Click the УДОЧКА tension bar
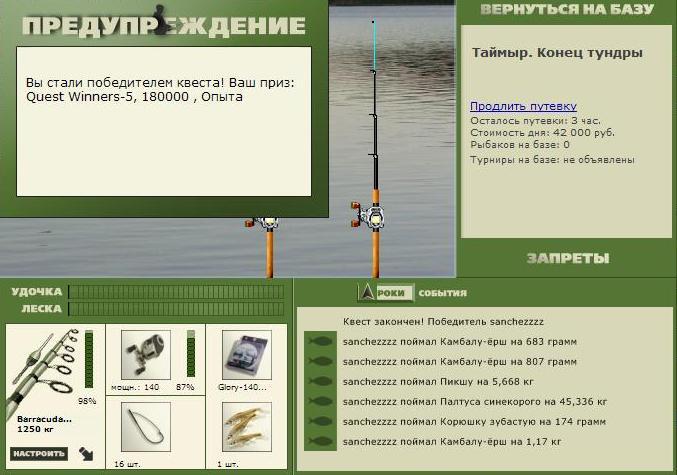 (176, 292)
